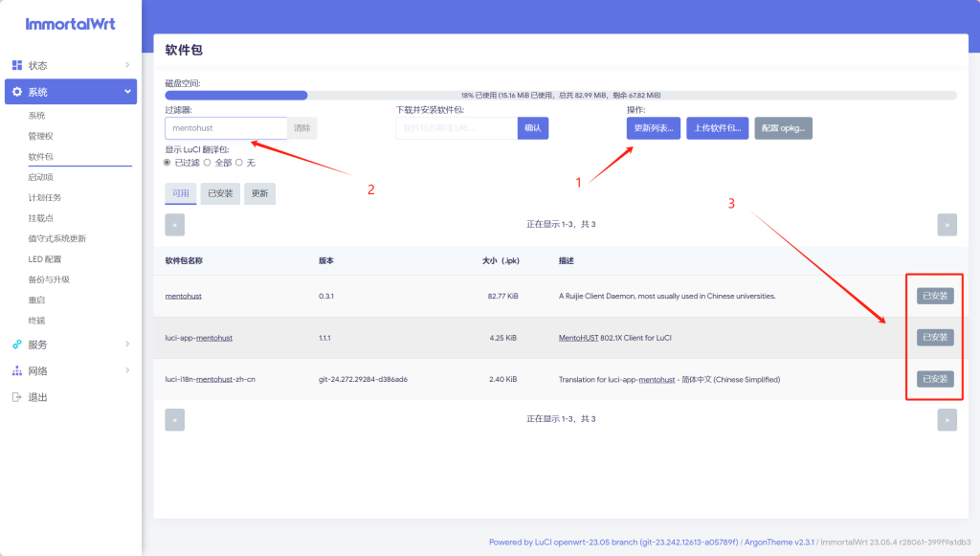The image size is (980, 556).
Task: Click the disk space usage progress bar
Action: point(560,96)
